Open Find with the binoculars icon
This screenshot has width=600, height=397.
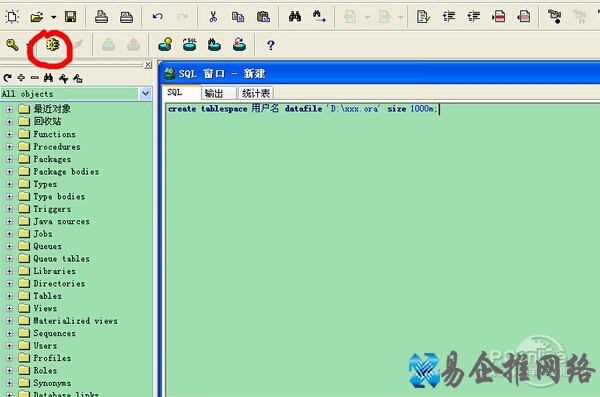click(x=295, y=16)
